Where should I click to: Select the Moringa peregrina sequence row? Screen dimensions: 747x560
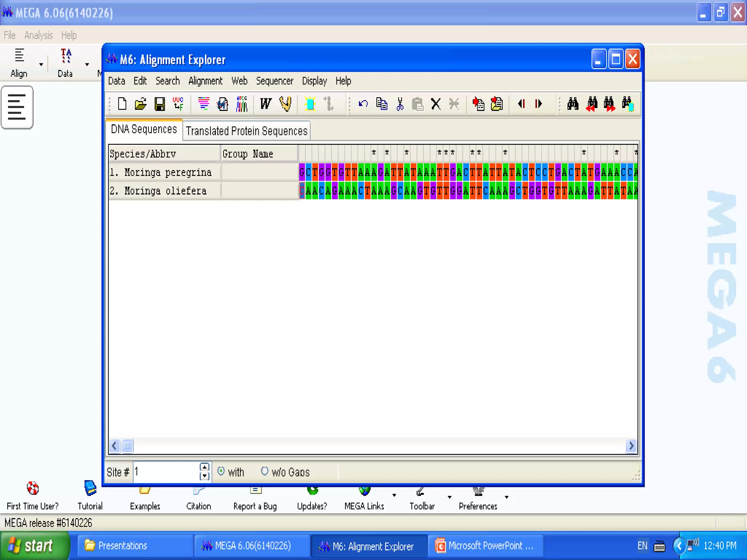point(165,172)
